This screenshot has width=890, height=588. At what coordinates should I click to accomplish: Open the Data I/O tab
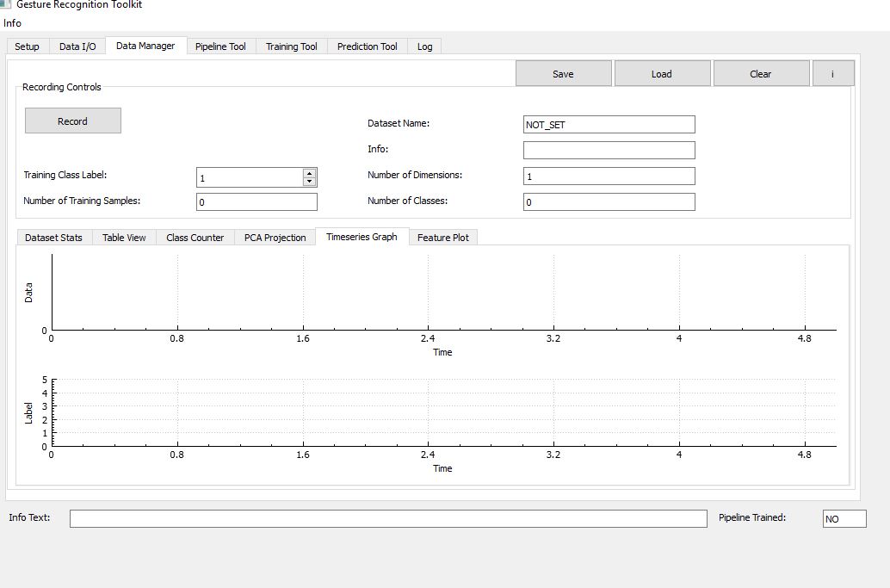(x=77, y=46)
